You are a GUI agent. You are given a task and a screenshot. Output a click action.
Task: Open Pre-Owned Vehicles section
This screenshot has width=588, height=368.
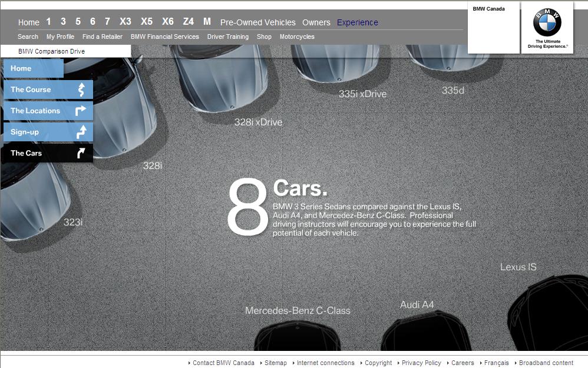click(257, 22)
